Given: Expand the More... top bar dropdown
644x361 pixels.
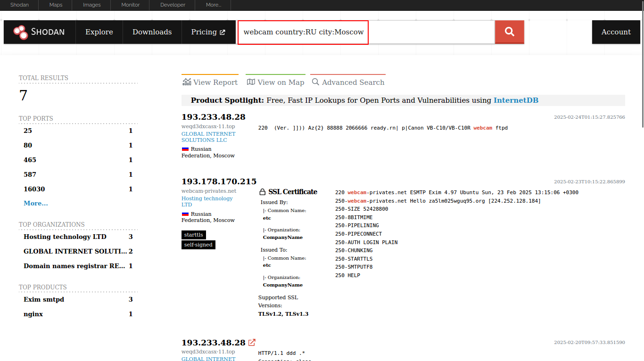Looking at the screenshot, I should click(214, 5).
